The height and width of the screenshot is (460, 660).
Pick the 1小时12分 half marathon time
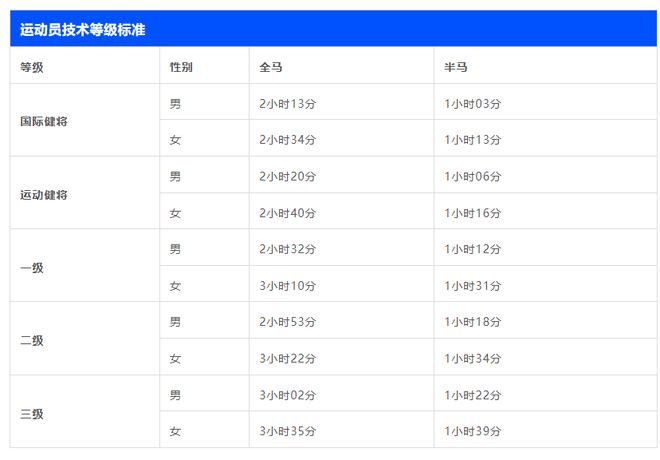473,249
